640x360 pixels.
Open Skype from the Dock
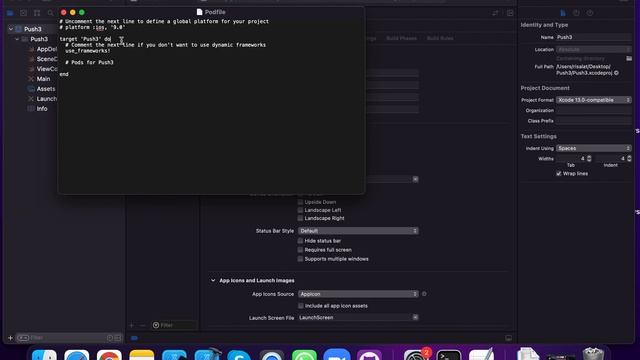click(239, 355)
